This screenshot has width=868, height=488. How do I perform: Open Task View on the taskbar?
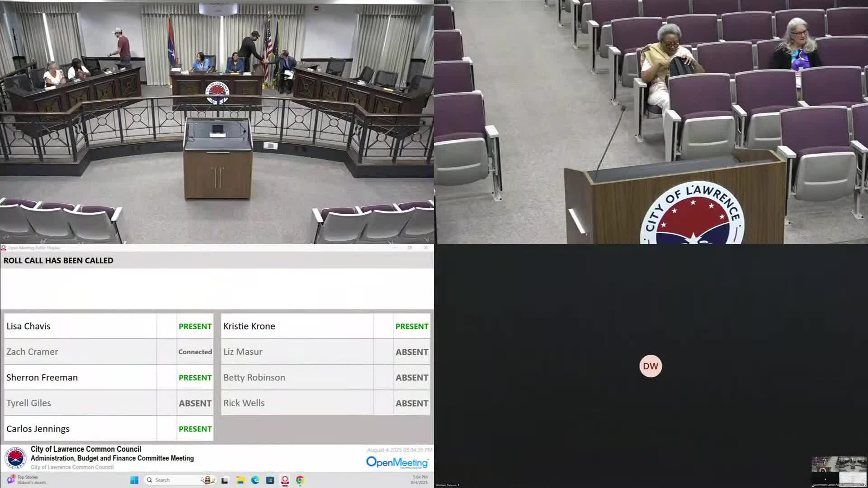point(225,480)
